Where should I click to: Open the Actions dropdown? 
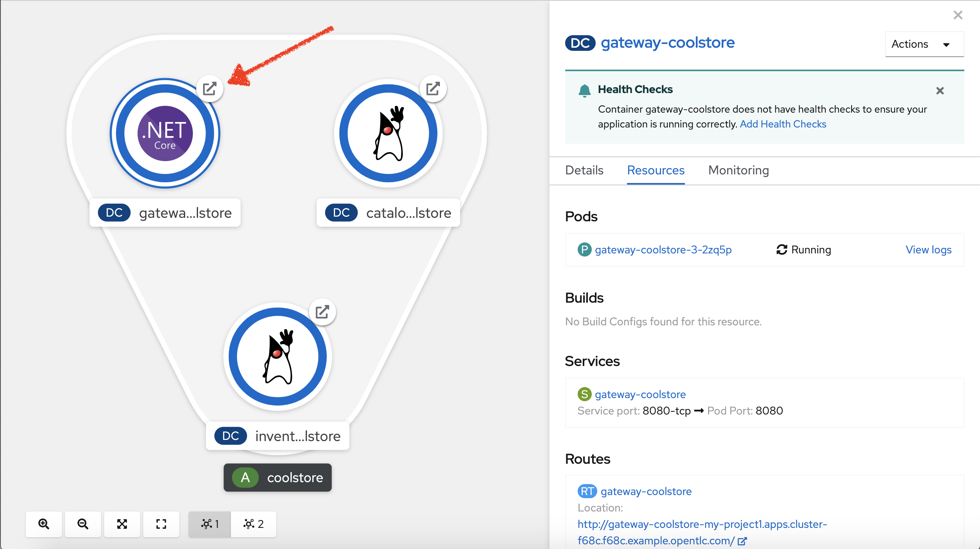pyautogui.click(x=924, y=44)
